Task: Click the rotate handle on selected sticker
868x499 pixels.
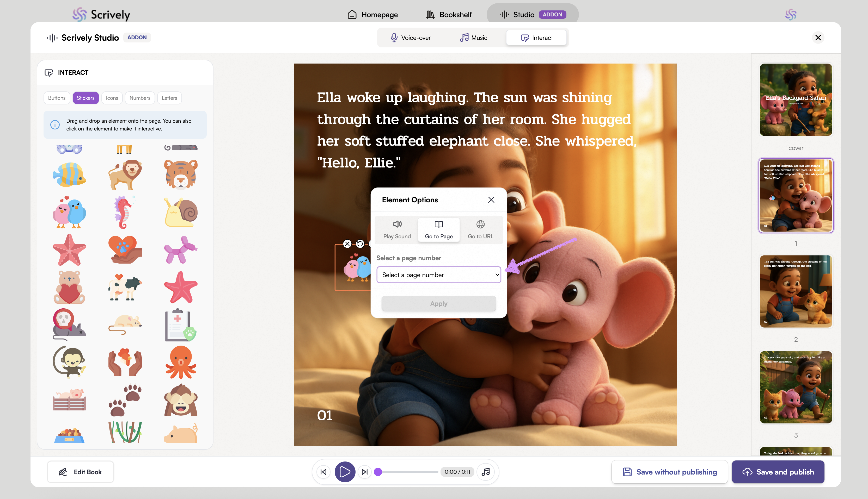Action: 360,244
